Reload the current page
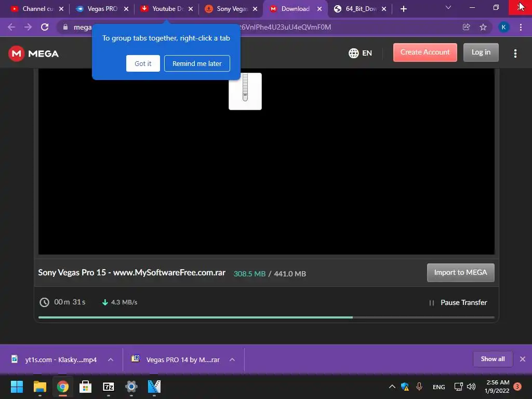The image size is (532, 399). click(x=45, y=27)
